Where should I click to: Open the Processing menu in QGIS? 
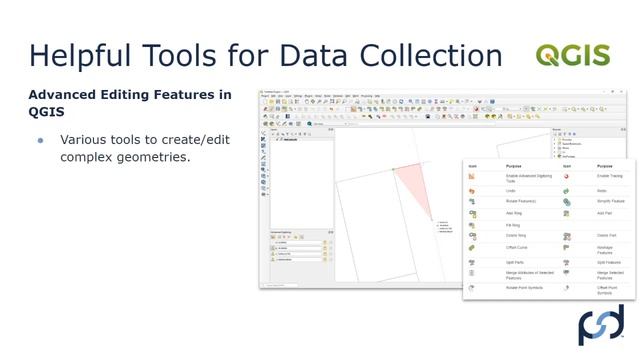(x=367, y=96)
